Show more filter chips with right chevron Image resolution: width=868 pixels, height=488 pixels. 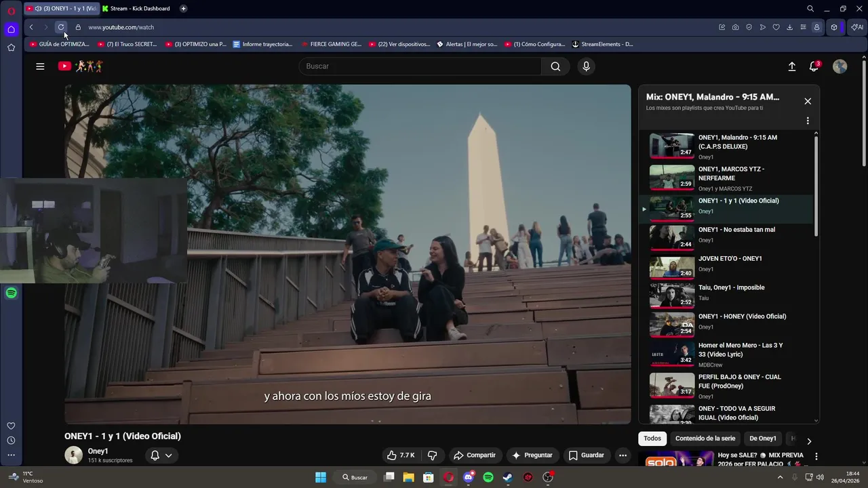click(809, 441)
